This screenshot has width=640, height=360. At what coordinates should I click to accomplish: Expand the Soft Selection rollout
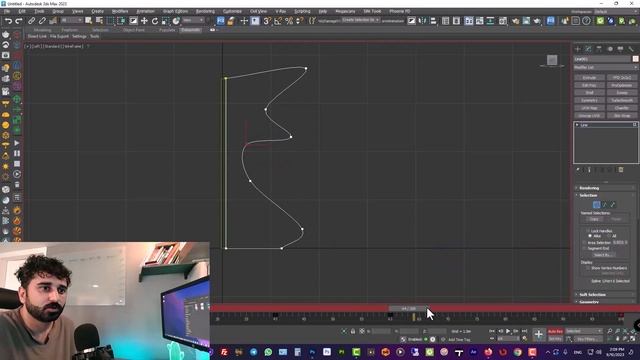[x=606, y=294]
